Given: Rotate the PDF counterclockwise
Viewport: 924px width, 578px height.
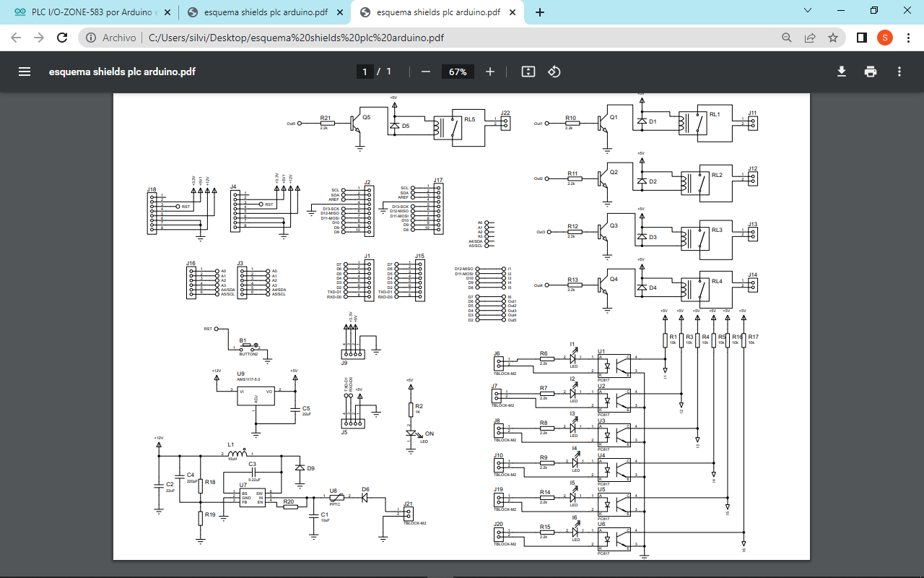Looking at the screenshot, I should coord(554,72).
